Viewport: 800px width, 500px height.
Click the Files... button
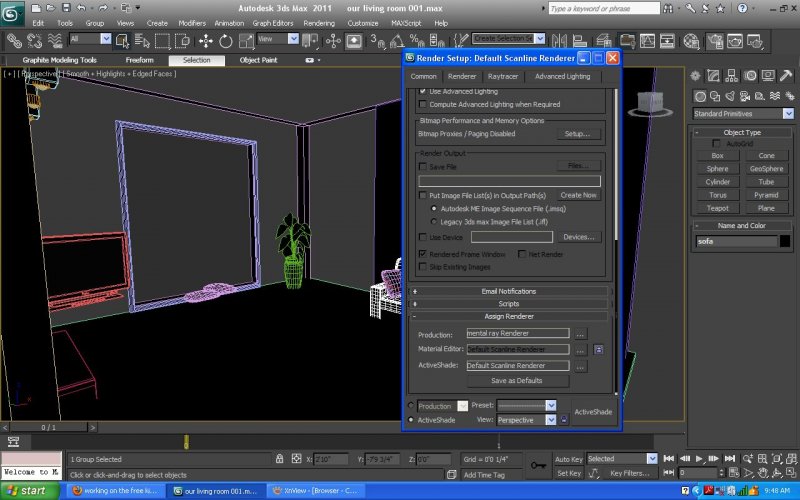(578, 166)
